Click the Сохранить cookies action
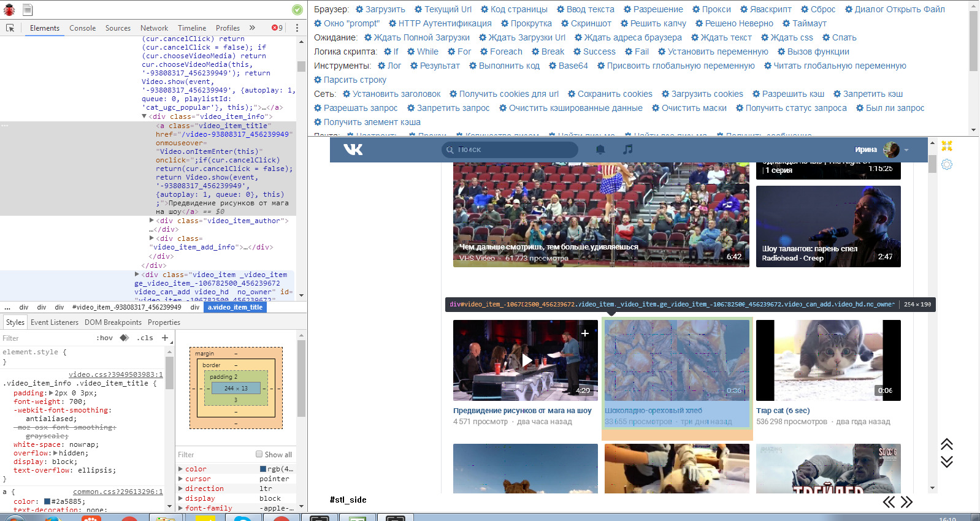 [x=610, y=94]
